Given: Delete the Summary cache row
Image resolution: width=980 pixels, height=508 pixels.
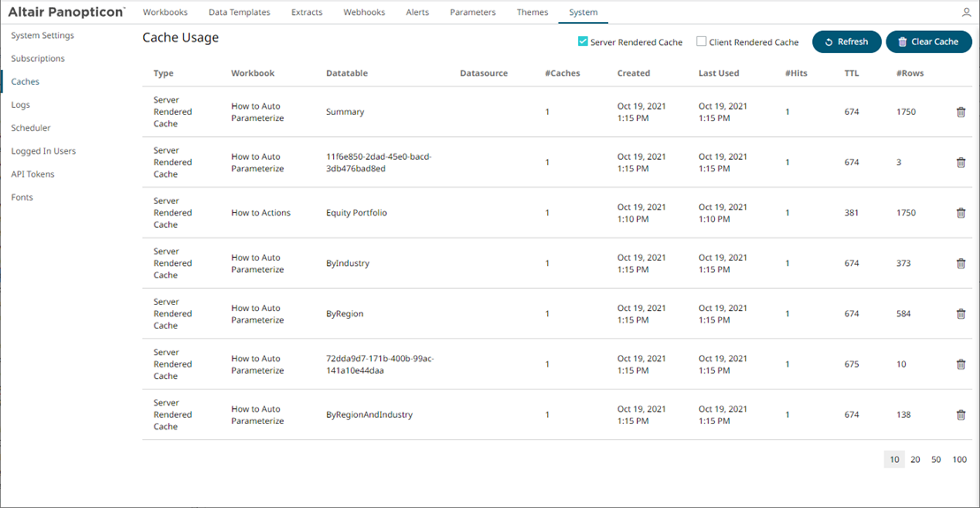Looking at the screenshot, I should coord(961,112).
